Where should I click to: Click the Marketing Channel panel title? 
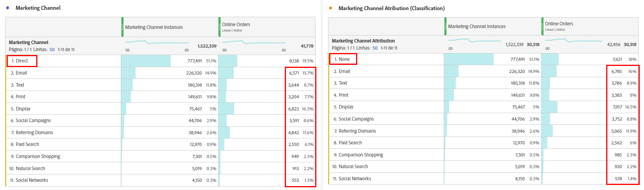coord(38,8)
